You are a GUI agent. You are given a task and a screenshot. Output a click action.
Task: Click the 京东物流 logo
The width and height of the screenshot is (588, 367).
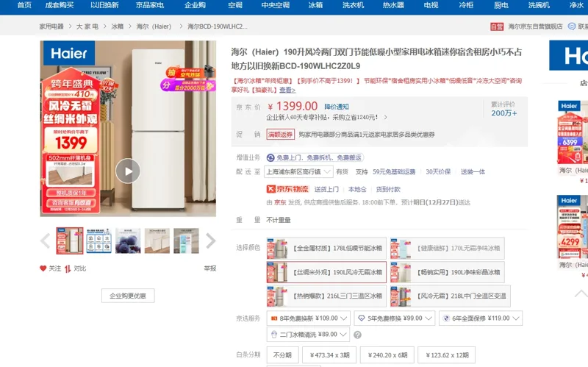(x=287, y=189)
